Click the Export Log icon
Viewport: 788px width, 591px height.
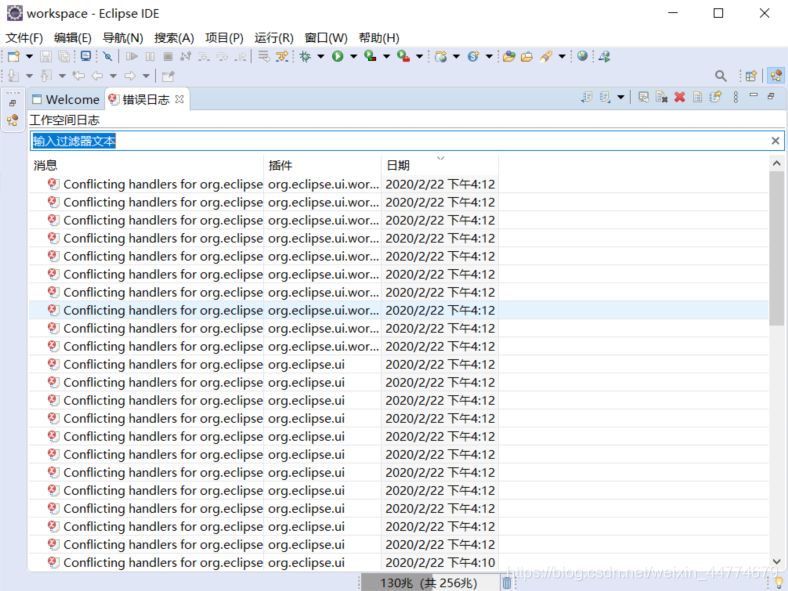tap(587, 97)
